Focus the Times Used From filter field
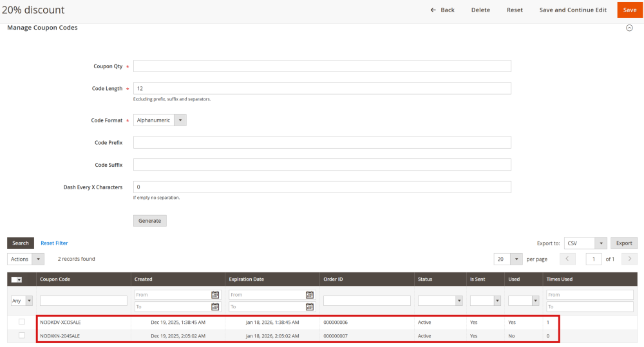Screen dimensions: 644x347 click(590, 295)
